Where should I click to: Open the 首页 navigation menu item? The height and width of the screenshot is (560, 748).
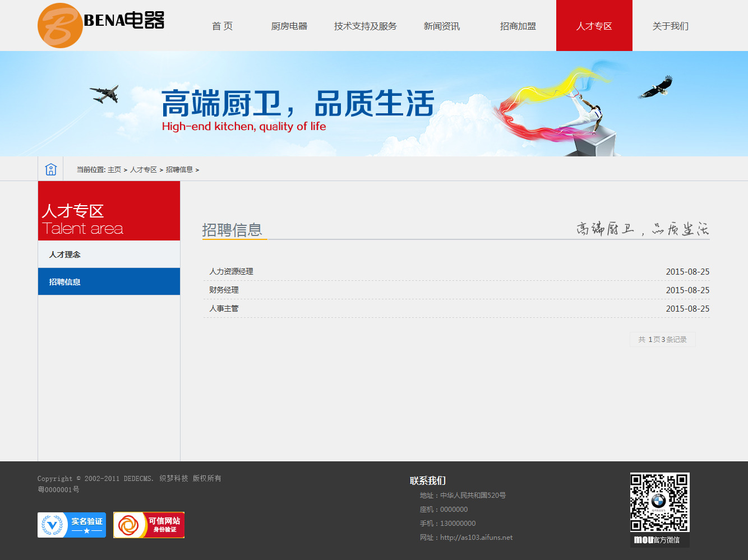point(222,26)
